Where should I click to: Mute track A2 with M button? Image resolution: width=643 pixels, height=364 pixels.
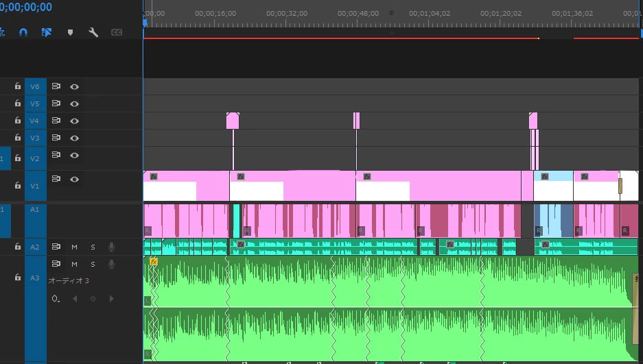(74, 247)
